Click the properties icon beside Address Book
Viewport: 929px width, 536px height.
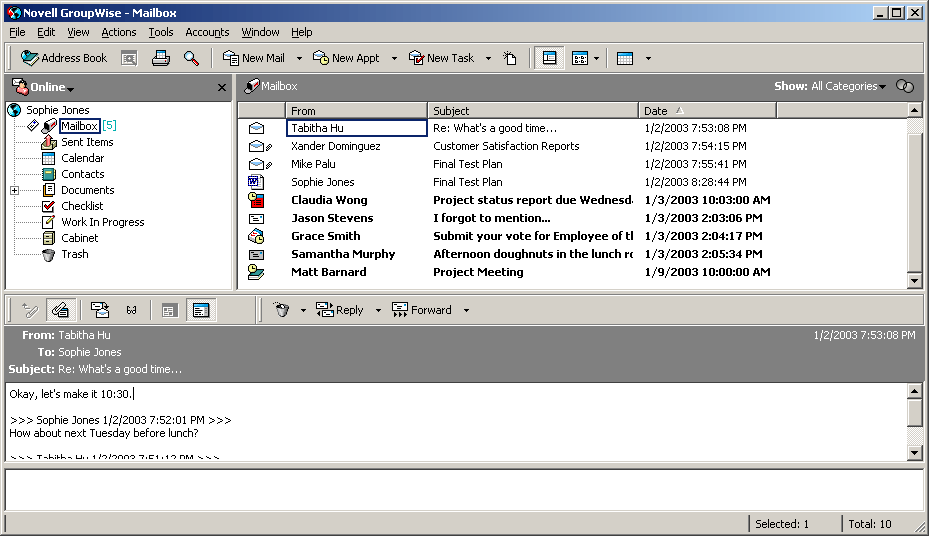[x=129, y=58]
